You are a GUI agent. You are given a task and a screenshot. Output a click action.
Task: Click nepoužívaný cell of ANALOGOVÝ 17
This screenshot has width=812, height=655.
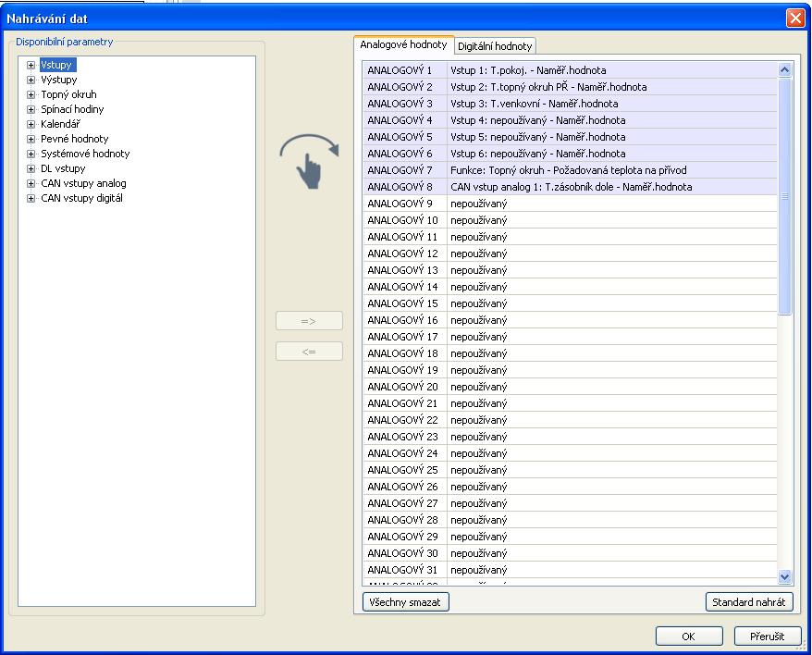[612, 337]
